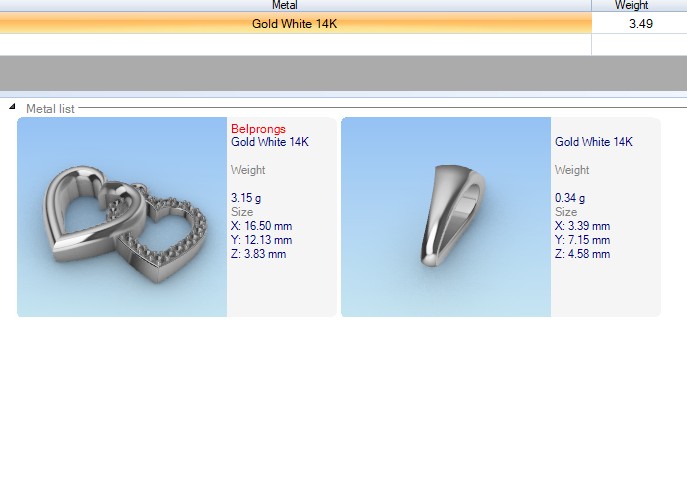
Task: Click the 3.49 weight cell
Action: 640,23
